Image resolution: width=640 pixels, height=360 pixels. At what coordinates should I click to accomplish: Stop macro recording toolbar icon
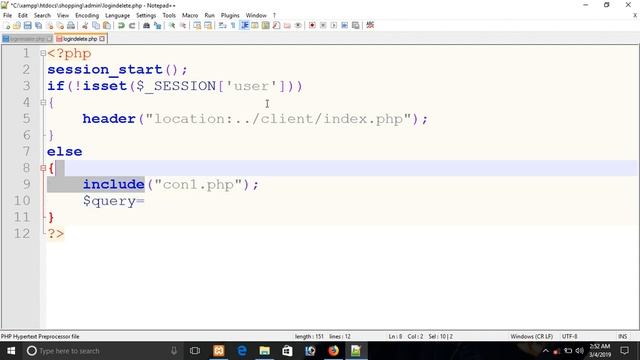click(323, 25)
